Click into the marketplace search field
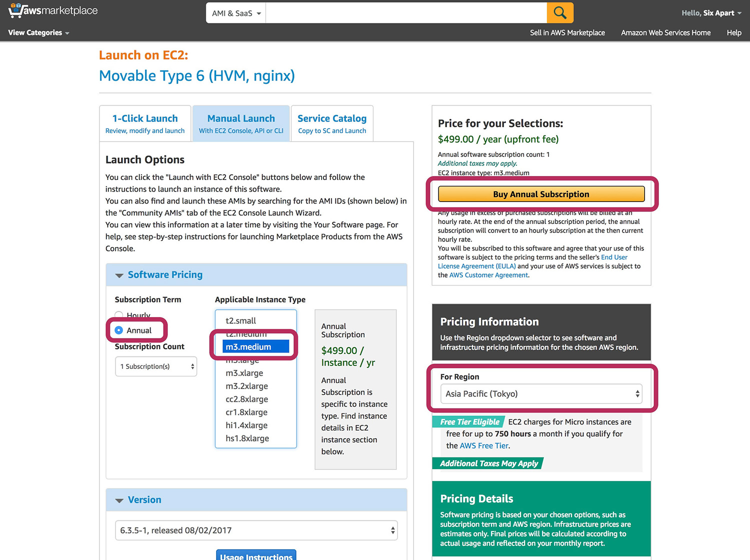This screenshot has width=750, height=560. click(x=406, y=13)
